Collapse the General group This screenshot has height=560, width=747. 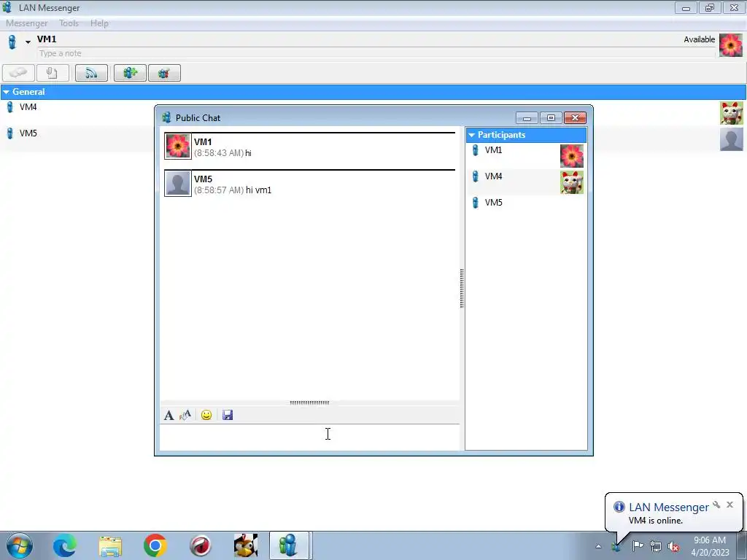[x=6, y=92]
